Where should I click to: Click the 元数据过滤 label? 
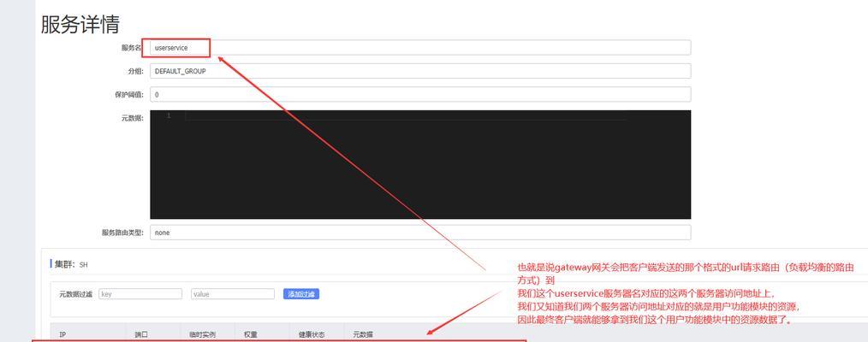click(x=76, y=294)
